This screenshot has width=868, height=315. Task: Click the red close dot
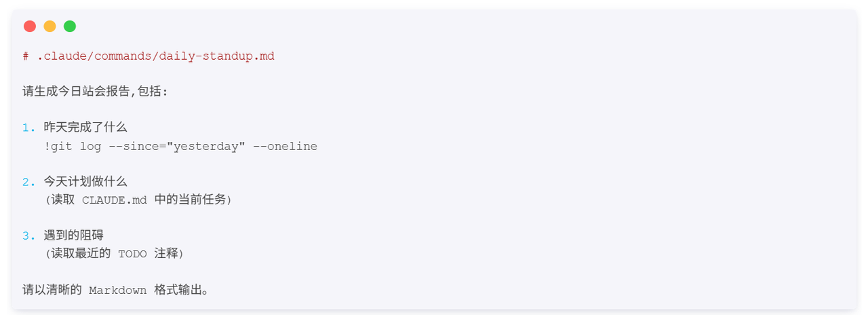click(x=30, y=26)
